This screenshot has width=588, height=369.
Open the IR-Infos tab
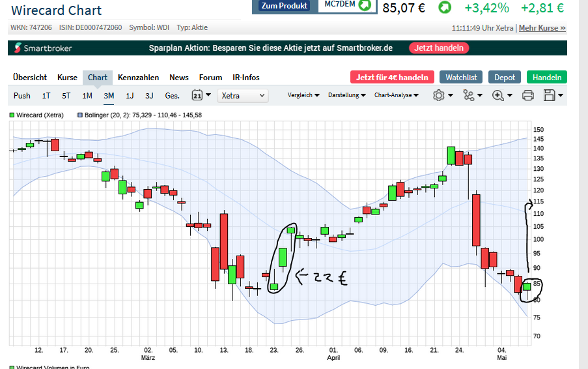(x=246, y=78)
